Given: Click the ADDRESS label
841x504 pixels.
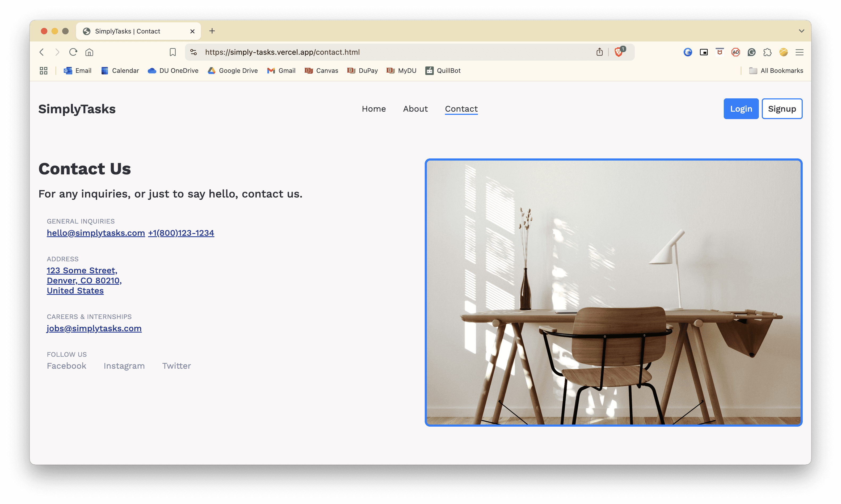Looking at the screenshot, I should [62, 259].
